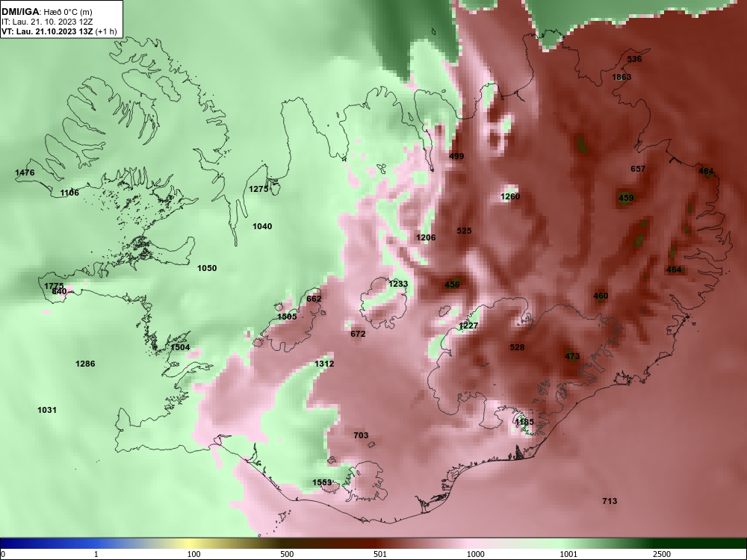747x560 pixels.
Task: Select the 500 label on the color scale
Action: pyautogui.click(x=287, y=554)
